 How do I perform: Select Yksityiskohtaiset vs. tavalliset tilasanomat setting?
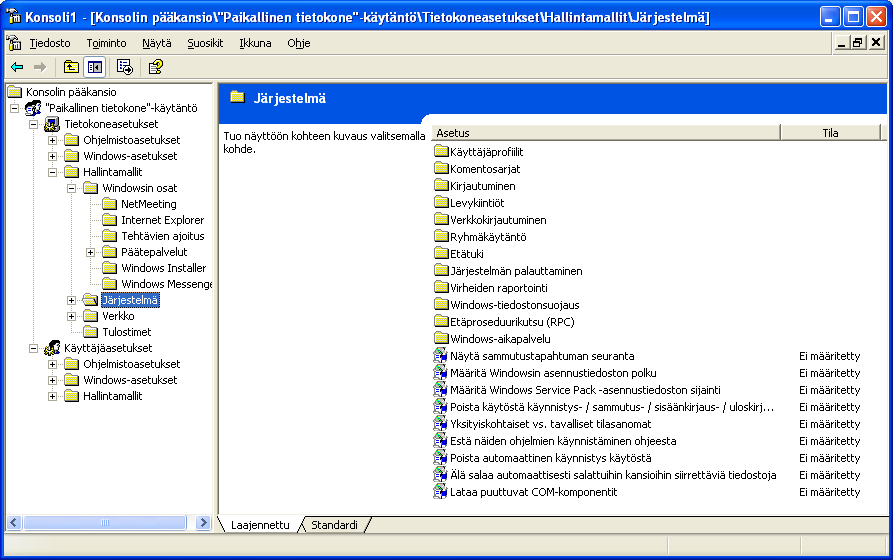click(x=550, y=424)
